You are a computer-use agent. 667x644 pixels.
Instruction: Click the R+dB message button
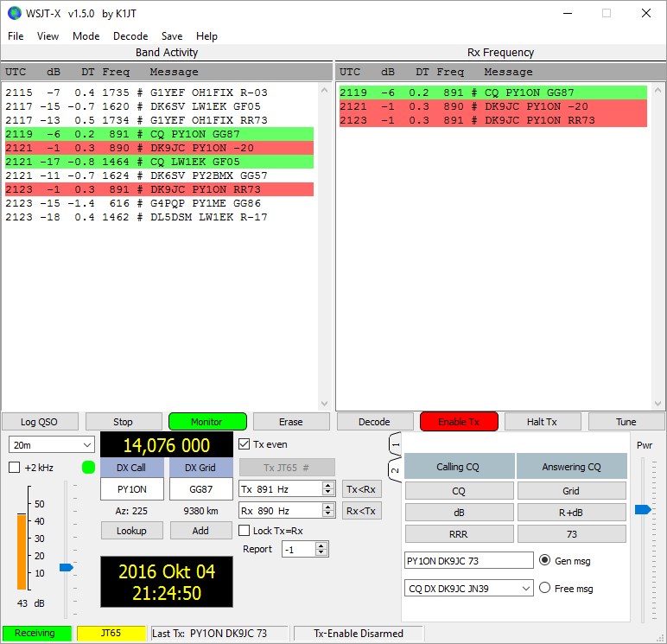572,513
